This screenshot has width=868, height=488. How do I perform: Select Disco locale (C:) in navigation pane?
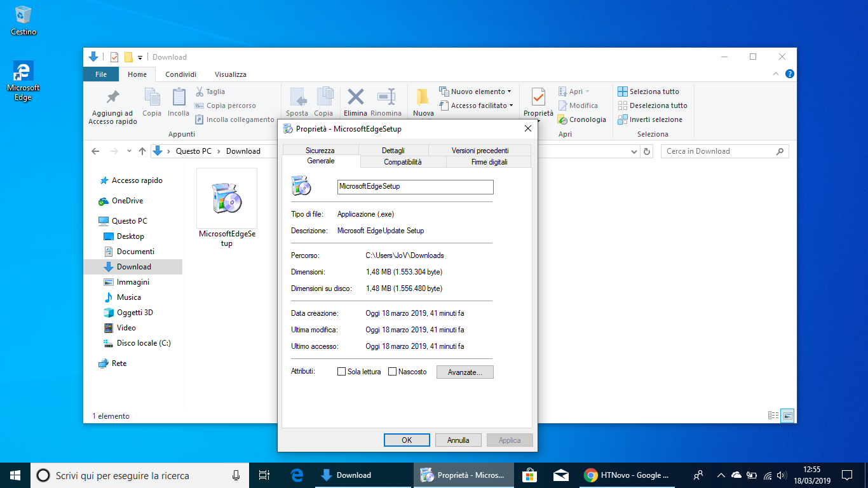point(144,343)
